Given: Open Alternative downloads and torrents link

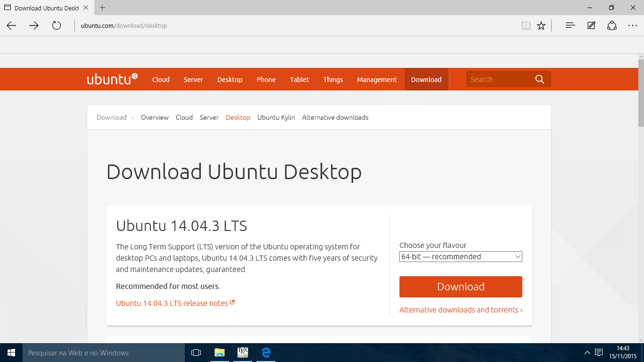Looking at the screenshot, I should [461, 310].
